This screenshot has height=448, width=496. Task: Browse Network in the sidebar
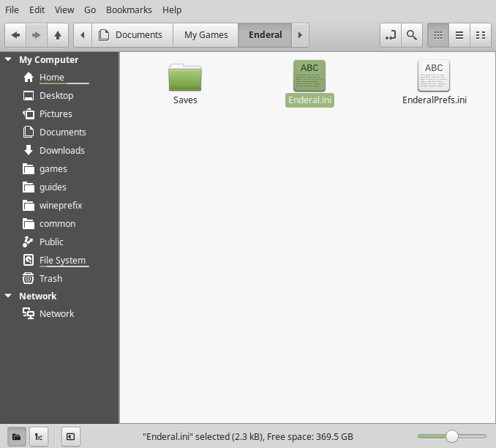[59, 314]
